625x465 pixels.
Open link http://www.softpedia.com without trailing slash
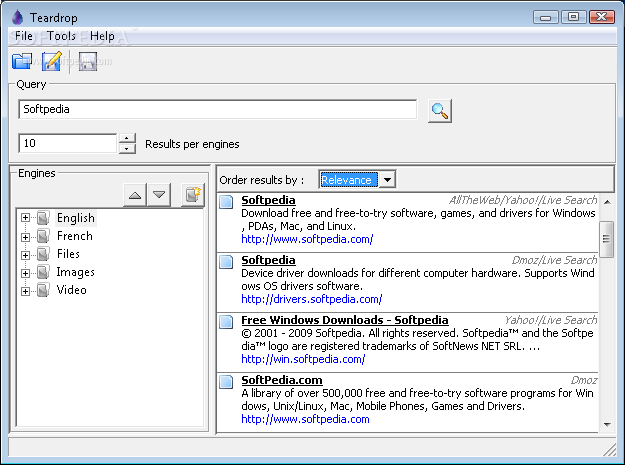point(305,419)
